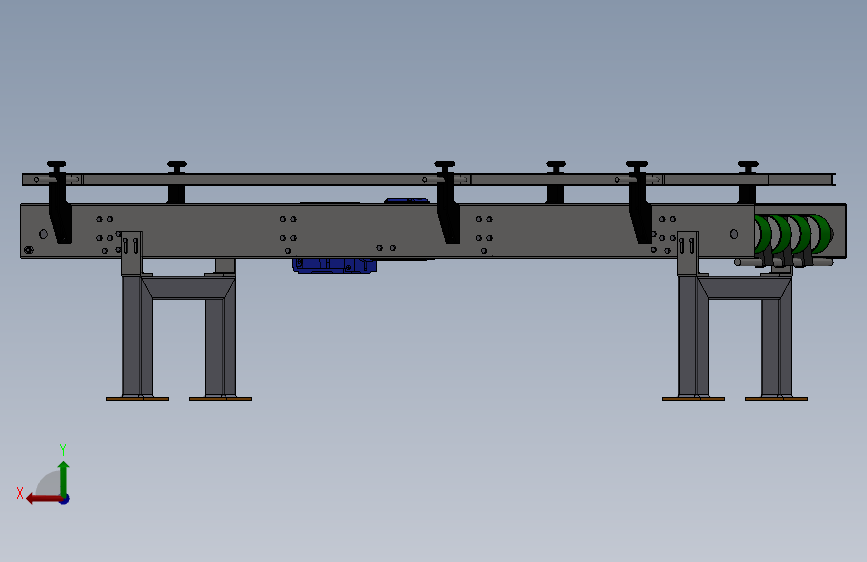Click the red X axis arrow of triad
The height and width of the screenshot is (562, 867).
click(43, 499)
